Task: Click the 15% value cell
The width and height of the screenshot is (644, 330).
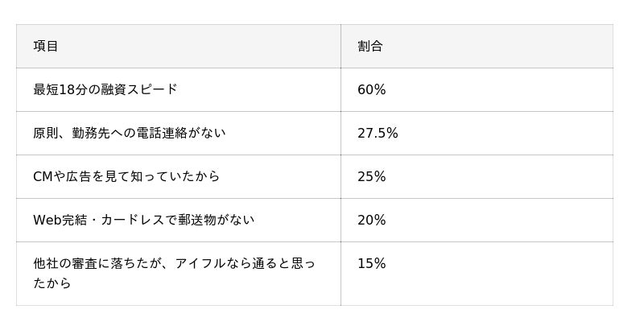Action: click(x=372, y=264)
